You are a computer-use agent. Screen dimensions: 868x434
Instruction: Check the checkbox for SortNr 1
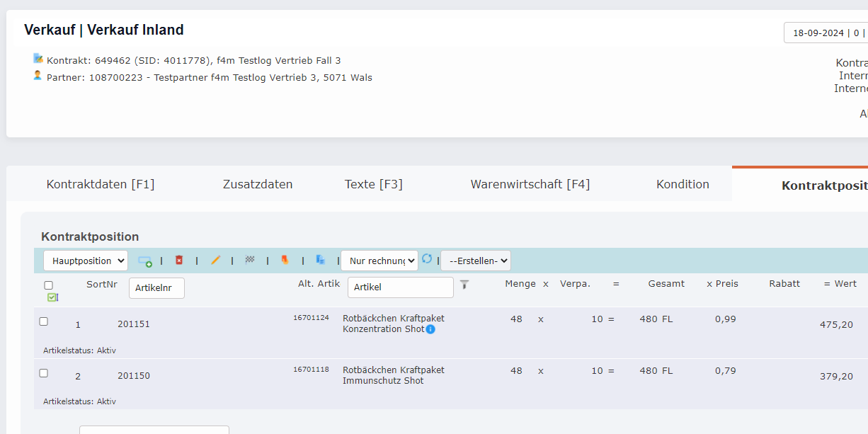(44, 321)
